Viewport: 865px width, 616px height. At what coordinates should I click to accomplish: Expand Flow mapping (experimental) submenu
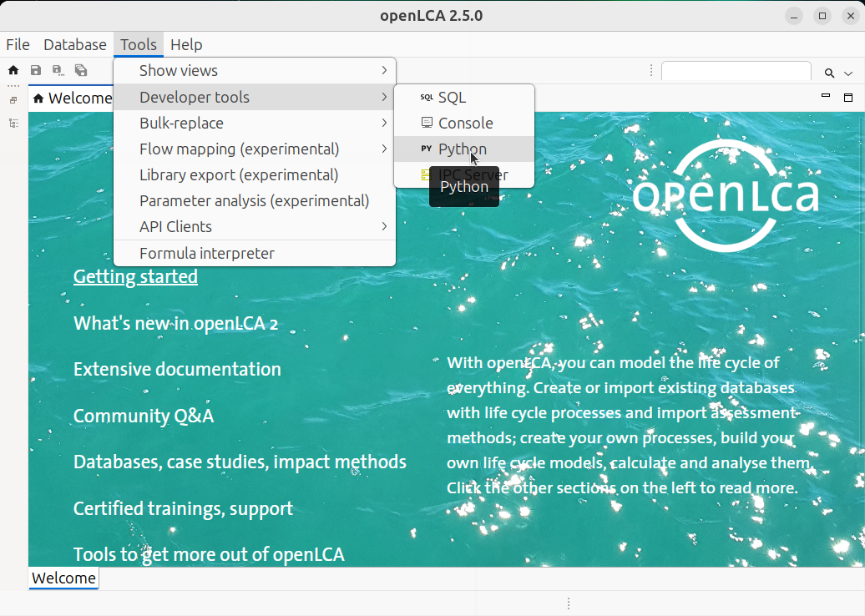[255, 149]
